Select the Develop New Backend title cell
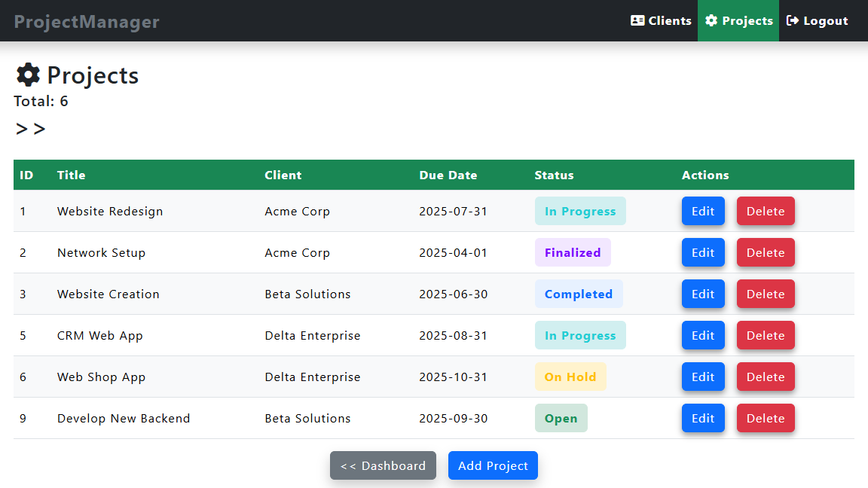Screen dimensions: 868x488 point(124,418)
